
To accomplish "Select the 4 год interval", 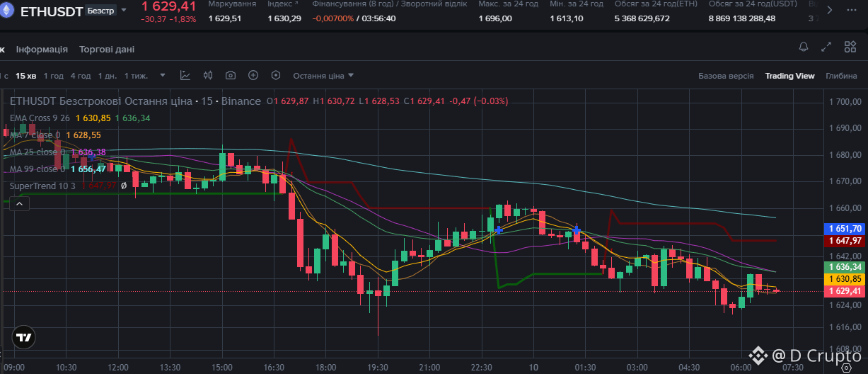I will [x=81, y=76].
